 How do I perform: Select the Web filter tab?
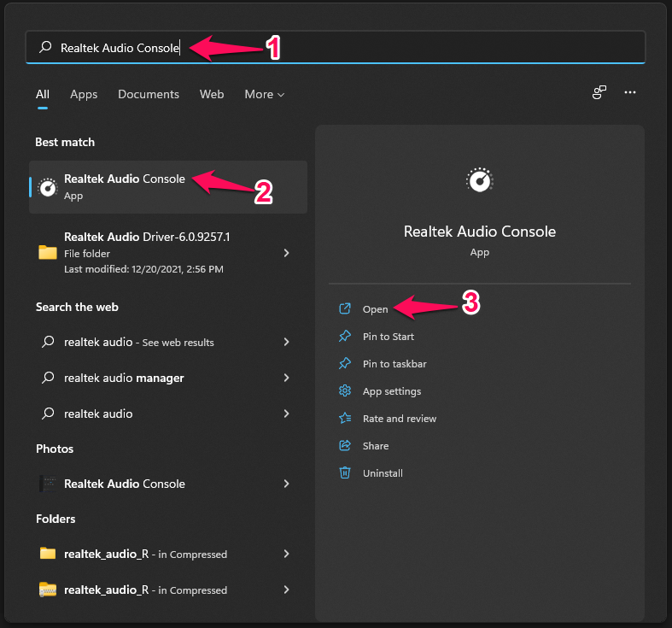[x=212, y=95]
